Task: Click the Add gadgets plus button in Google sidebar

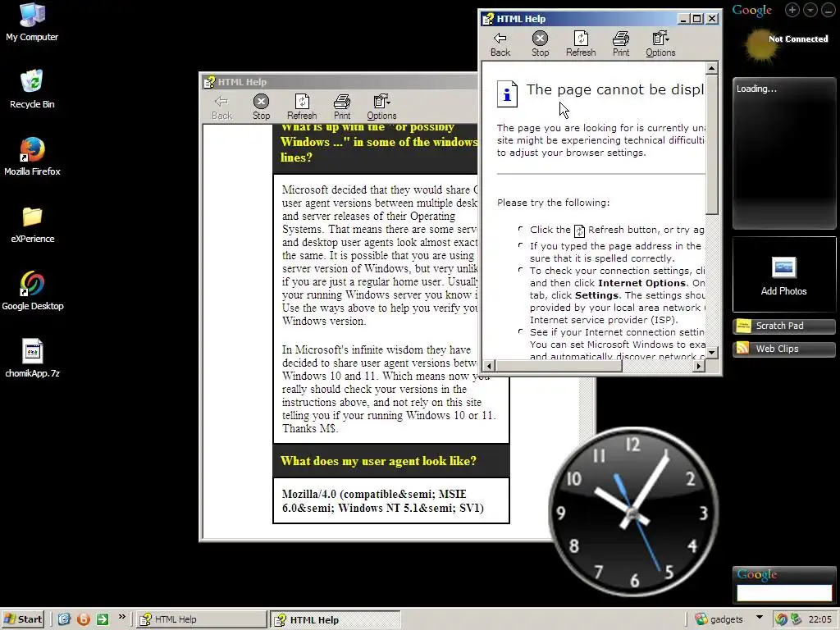Action: [792, 10]
